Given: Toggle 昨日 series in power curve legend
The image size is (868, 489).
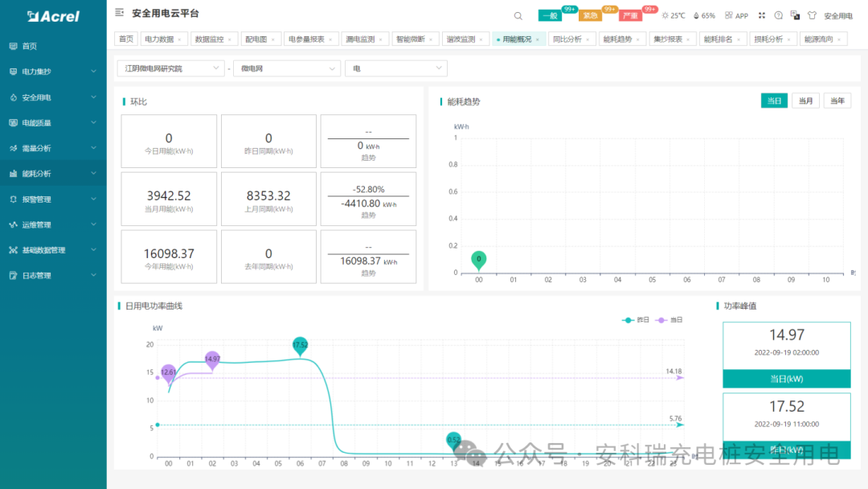Looking at the screenshot, I should [x=636, y=320].
